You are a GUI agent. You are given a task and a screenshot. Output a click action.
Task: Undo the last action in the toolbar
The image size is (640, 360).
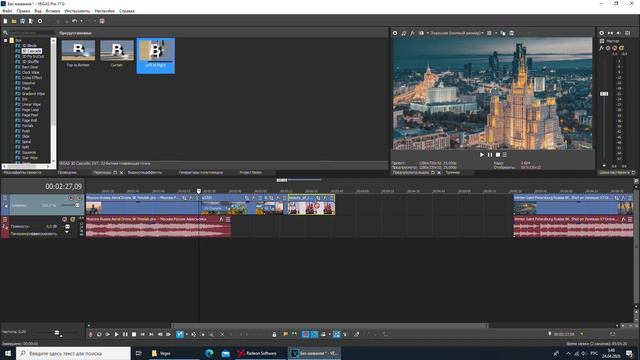(75, 21)
